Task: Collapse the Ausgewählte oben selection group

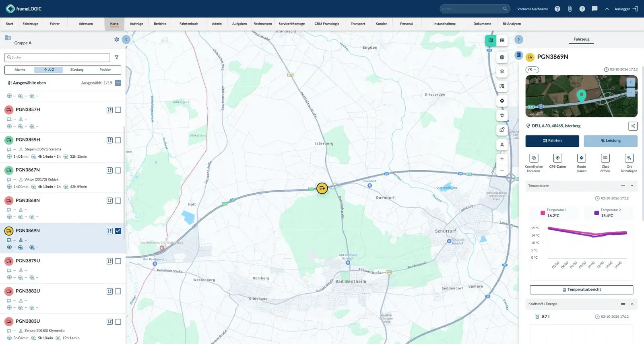Action: pos(118,83)
